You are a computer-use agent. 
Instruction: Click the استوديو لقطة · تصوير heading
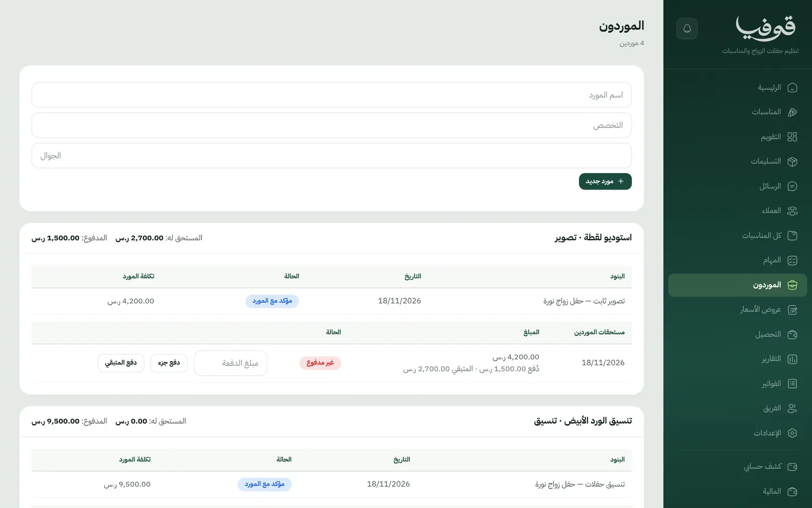click(593, 238)
